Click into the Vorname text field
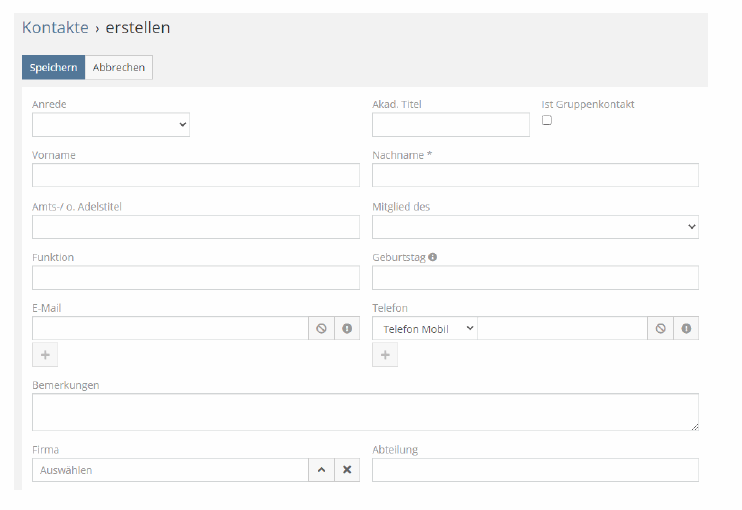 point(195,176)
